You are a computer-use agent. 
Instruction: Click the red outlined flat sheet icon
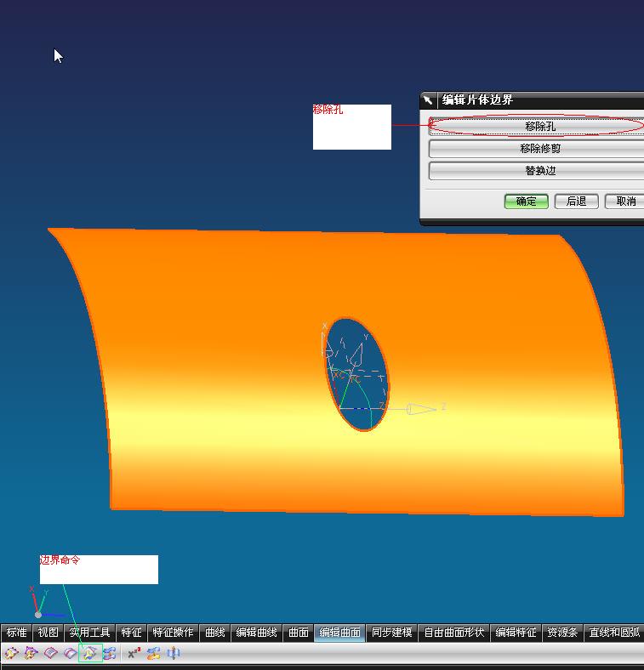[51, 653]
